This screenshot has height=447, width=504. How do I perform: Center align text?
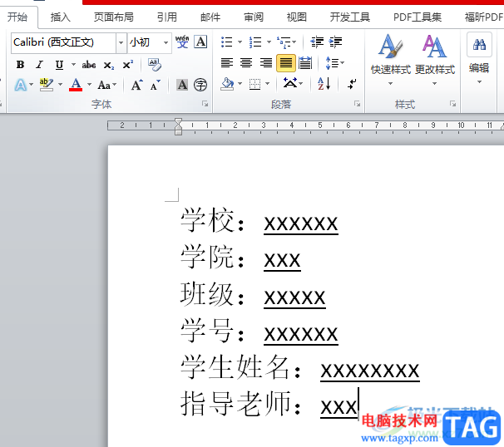click(246, 62)
